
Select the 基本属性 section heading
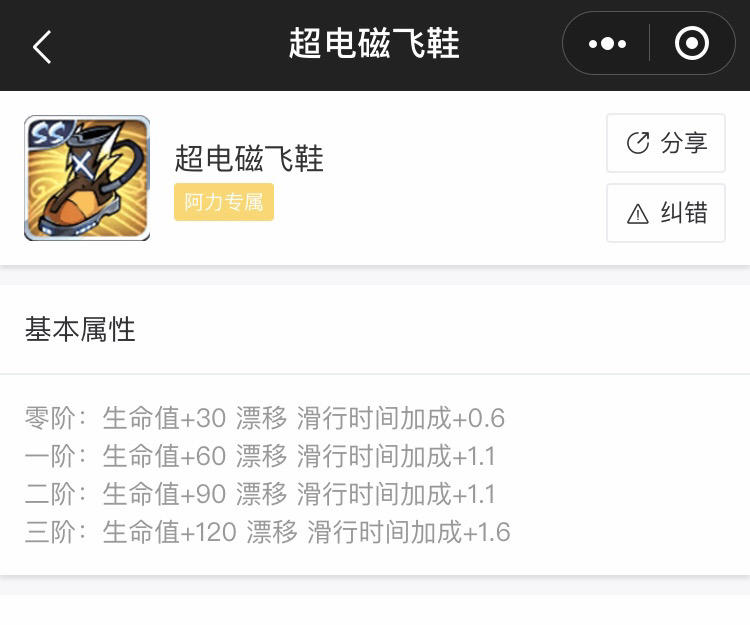pyautogui.click(x=80, y=329)
